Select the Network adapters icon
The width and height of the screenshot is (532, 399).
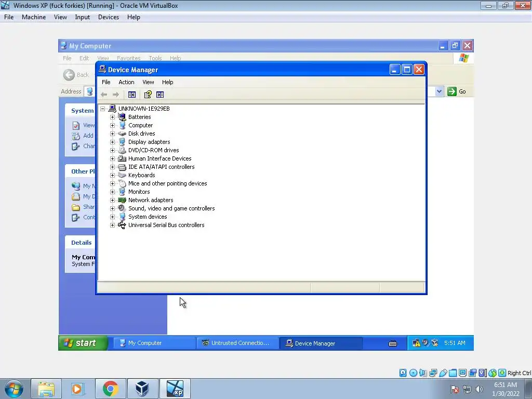122,200
